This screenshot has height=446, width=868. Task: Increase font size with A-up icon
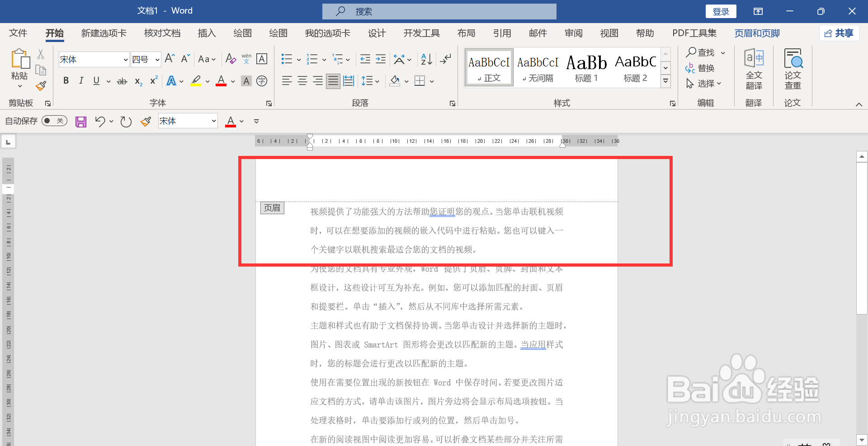[170, 59]
